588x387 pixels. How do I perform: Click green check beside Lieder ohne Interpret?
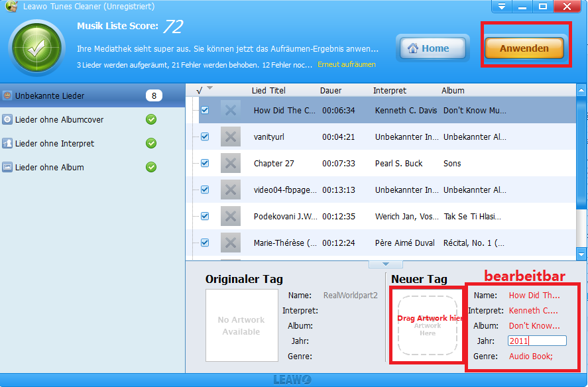tap(151, 143)
